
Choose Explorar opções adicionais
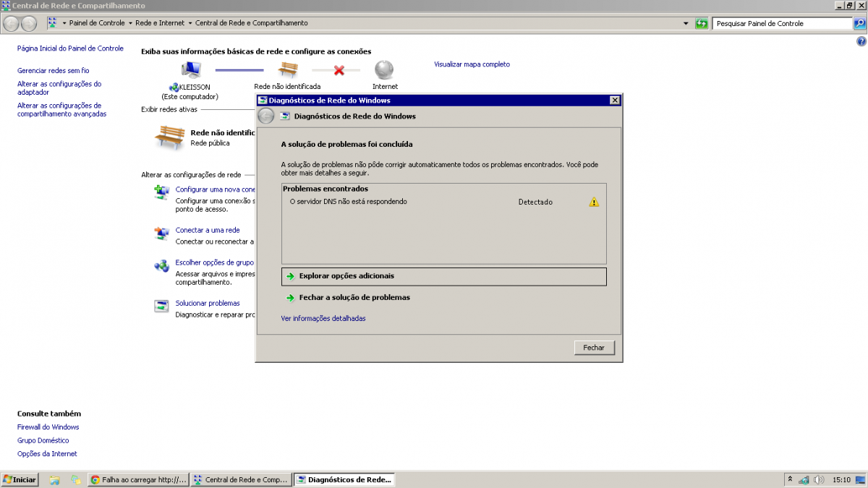[444, 276]
